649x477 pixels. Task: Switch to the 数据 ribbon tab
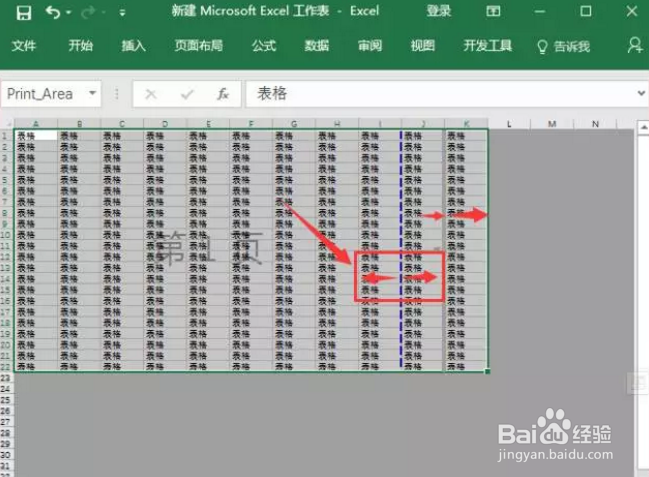tap(317, 46)
